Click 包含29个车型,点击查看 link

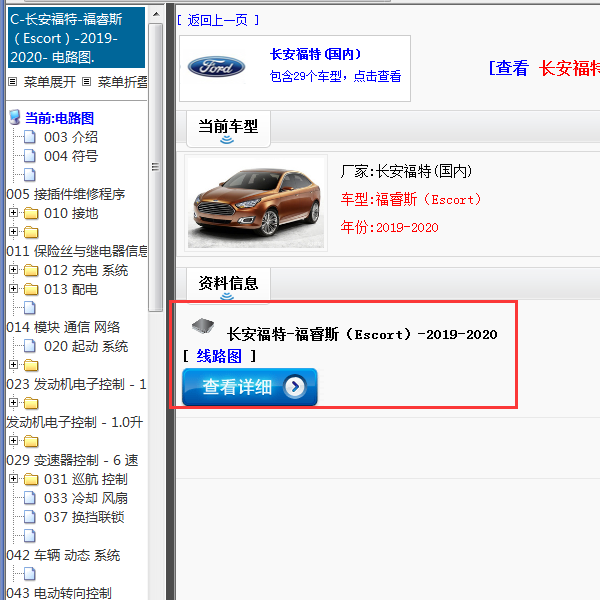[335, 76]
